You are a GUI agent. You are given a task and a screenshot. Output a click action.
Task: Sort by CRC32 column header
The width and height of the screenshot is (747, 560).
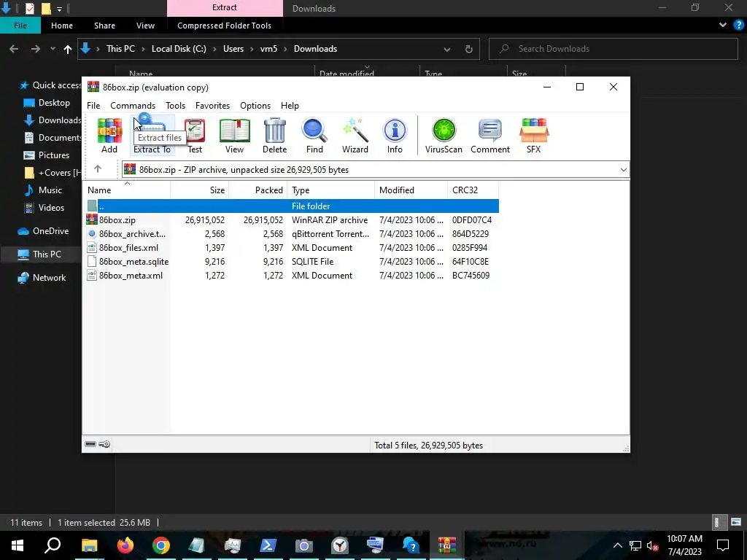473,190
